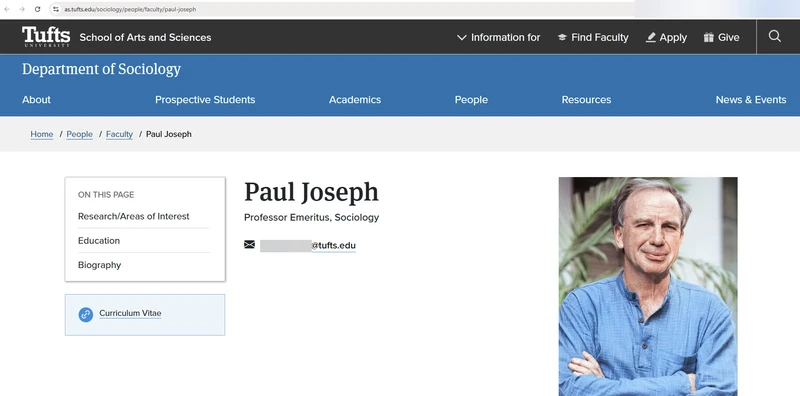
Task: Click the address bar URL
Action: (130, 9)
